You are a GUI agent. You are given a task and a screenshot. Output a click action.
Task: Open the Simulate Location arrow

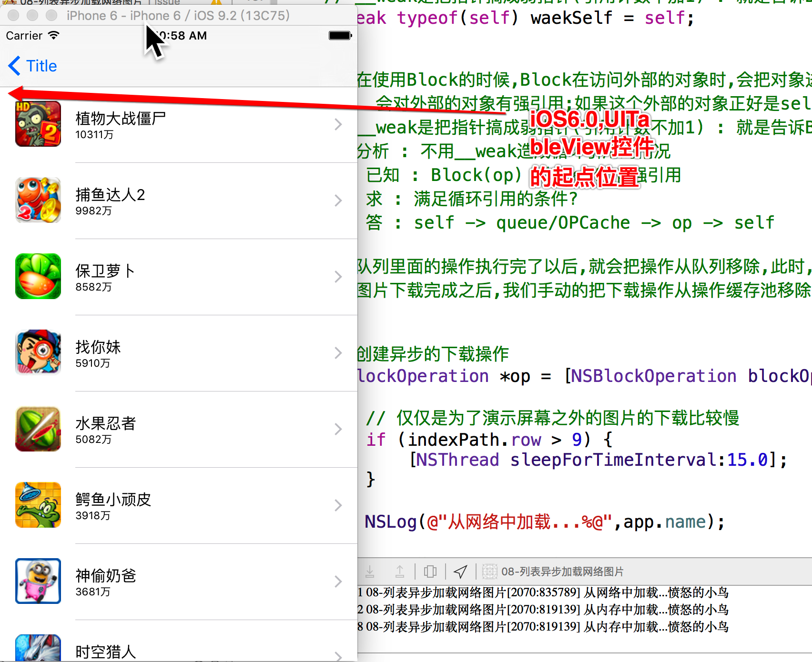pos(460,571)
